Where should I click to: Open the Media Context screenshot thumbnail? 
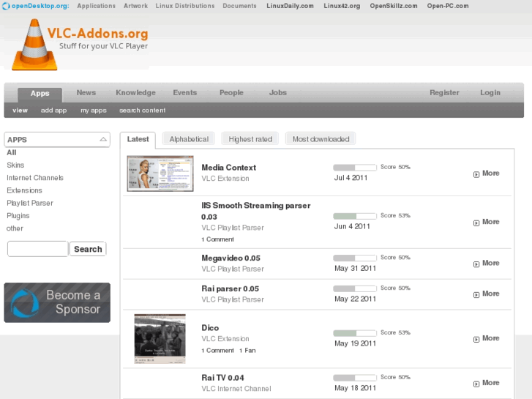pos(160,174)
